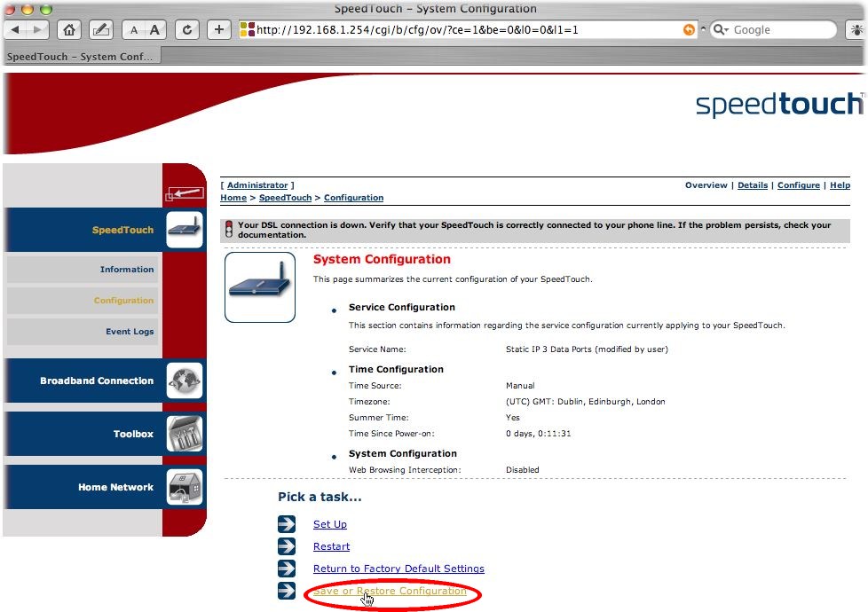
Task: Go back with the browser back arrow
Action: point(15,30)
